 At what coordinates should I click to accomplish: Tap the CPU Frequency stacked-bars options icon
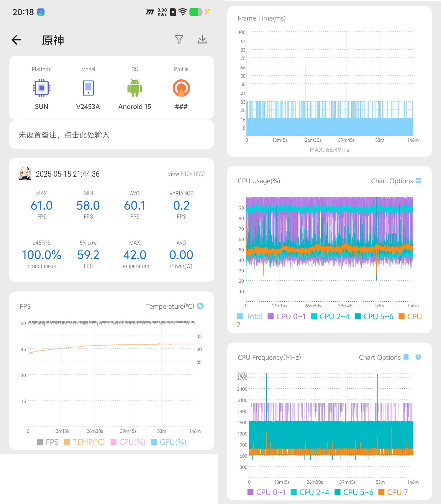(x=406, y=357)
